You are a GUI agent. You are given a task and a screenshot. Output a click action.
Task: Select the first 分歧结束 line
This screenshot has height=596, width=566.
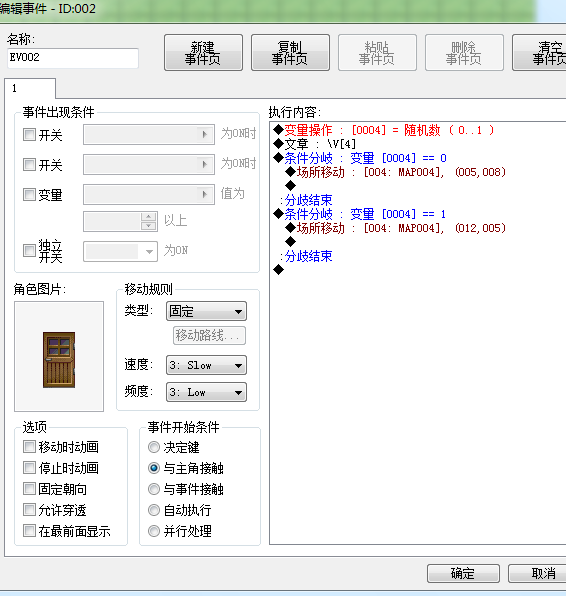306,200
